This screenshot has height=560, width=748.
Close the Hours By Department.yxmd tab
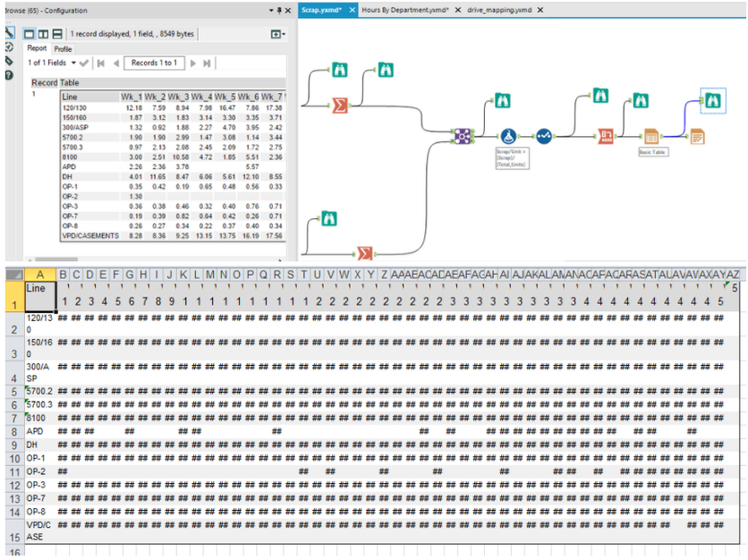(x=458, y=10)
